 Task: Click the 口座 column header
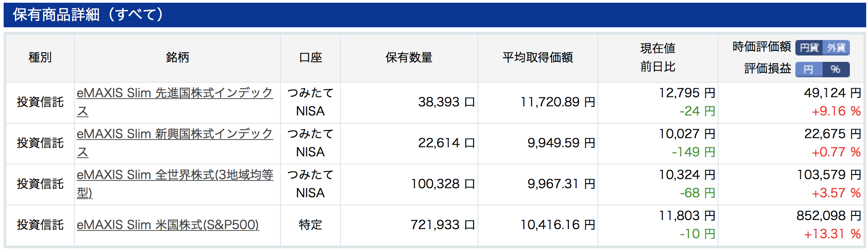311,57
